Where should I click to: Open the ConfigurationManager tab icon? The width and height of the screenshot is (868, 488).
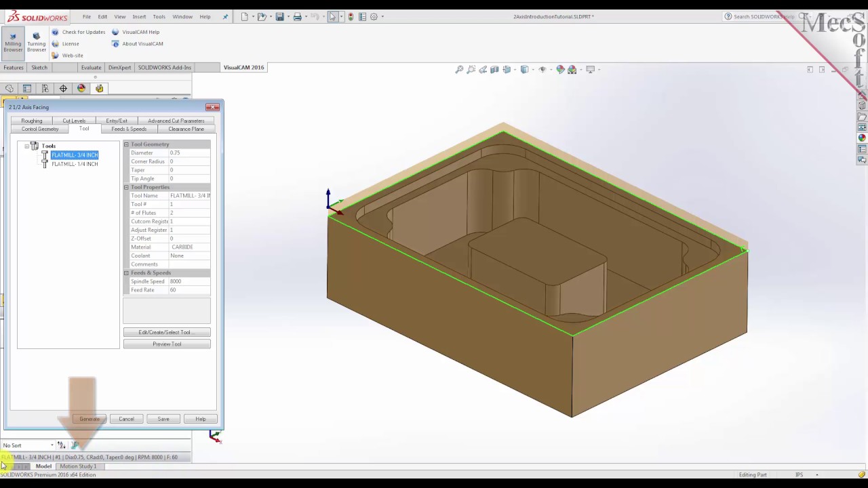(45, 88)
